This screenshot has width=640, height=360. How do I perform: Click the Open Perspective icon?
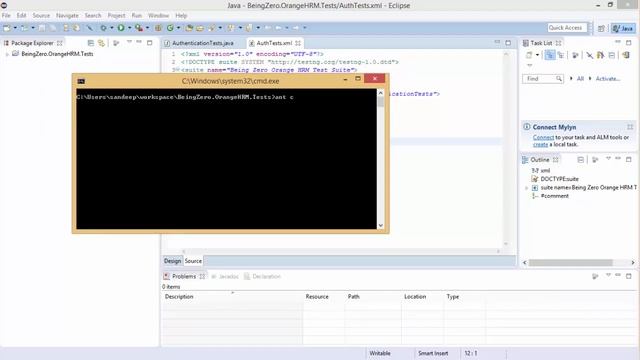pos(601,28)
